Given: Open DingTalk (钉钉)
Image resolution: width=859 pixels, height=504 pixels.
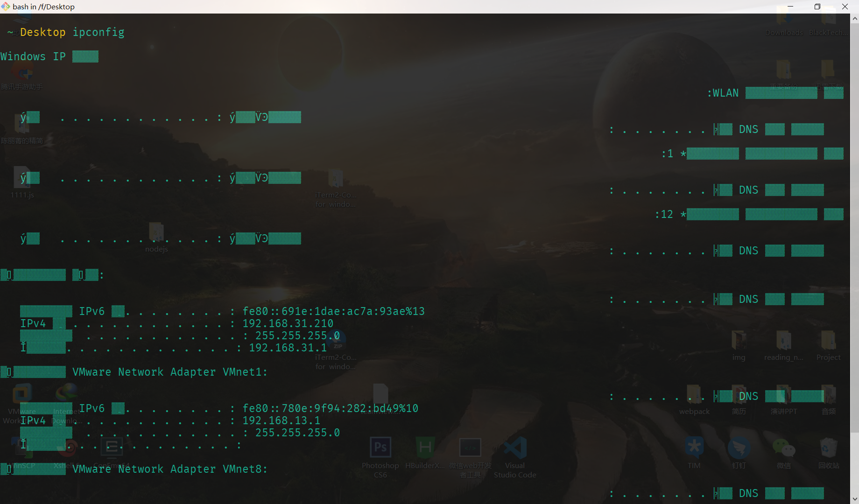Looking at the screenshot, I should click(739, 448).
